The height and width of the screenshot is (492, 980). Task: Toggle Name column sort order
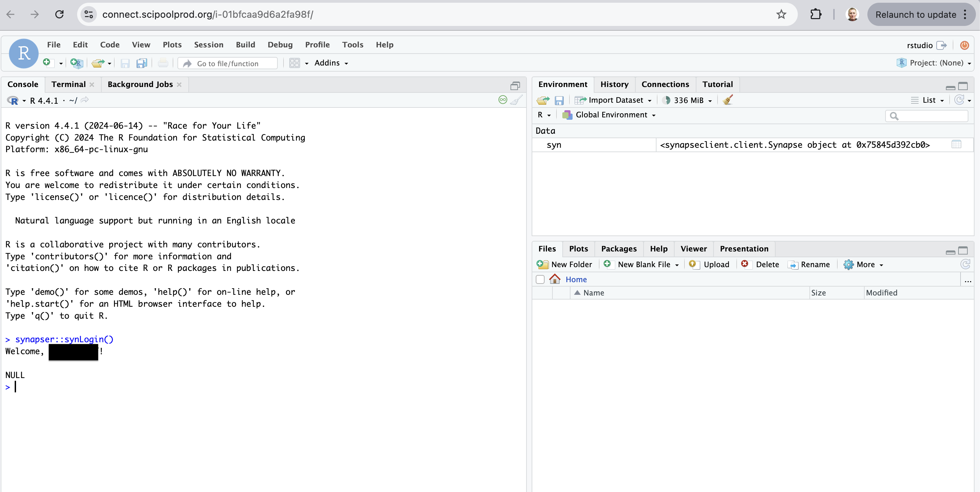[593, 293]
